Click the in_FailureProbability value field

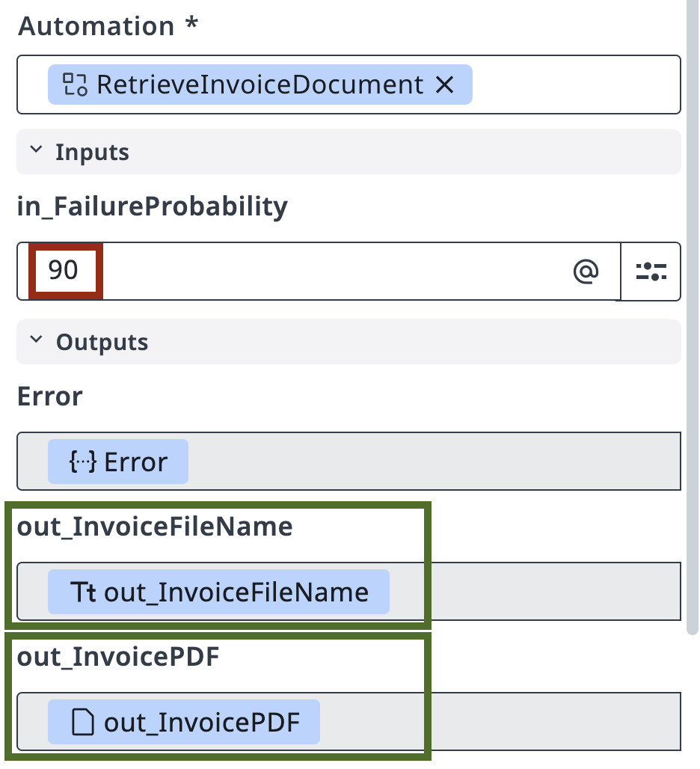pyautogui.click(x=319, y=272)
